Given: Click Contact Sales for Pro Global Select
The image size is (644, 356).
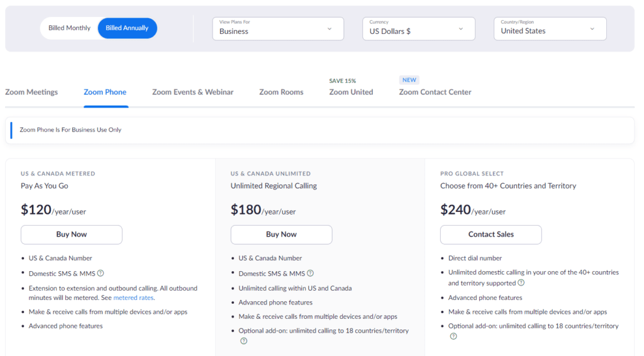Looking at the screenshot, I should (491, 235).
